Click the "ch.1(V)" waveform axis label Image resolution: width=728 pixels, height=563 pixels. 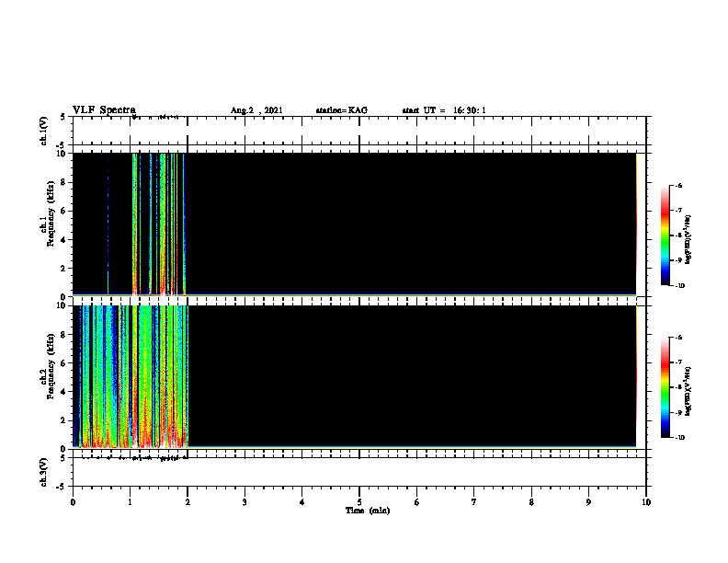pyautogui.click(x=44, y=131)
